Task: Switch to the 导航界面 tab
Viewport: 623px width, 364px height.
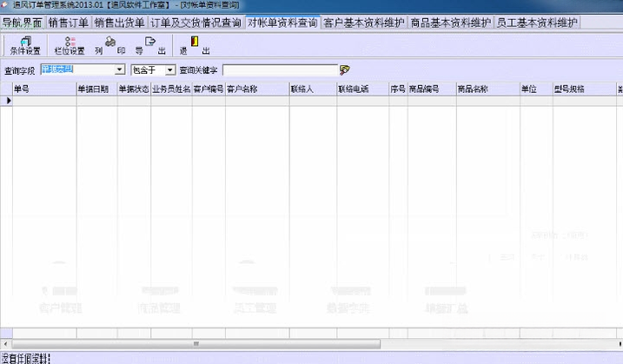Action: [x=23, y=23]
